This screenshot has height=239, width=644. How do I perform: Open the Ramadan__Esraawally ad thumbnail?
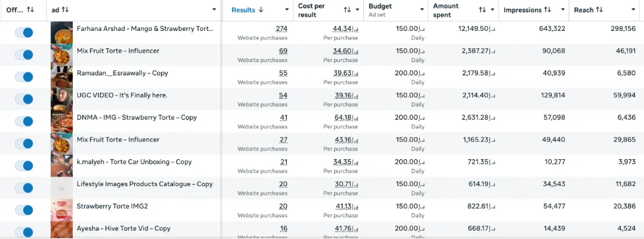point(62,77)
